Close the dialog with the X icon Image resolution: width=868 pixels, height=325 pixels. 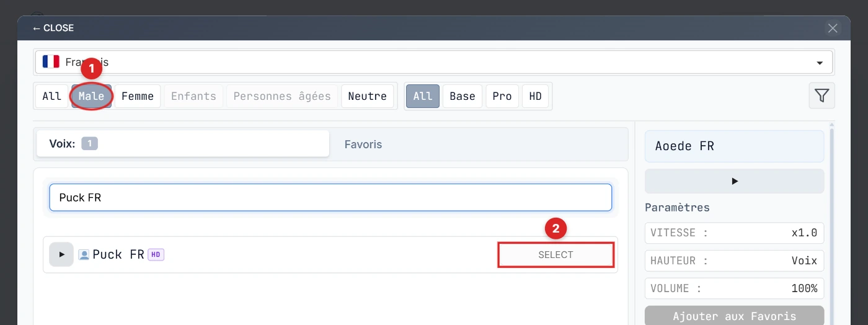coord(833,28)
